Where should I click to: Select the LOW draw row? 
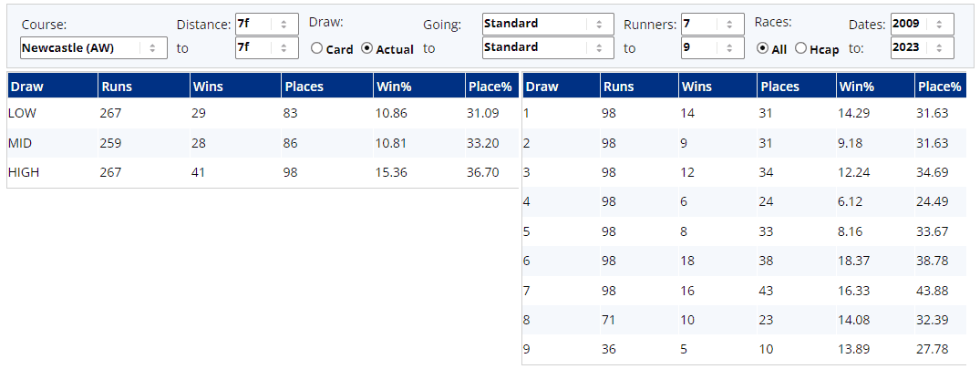click(x=263, y=113)
